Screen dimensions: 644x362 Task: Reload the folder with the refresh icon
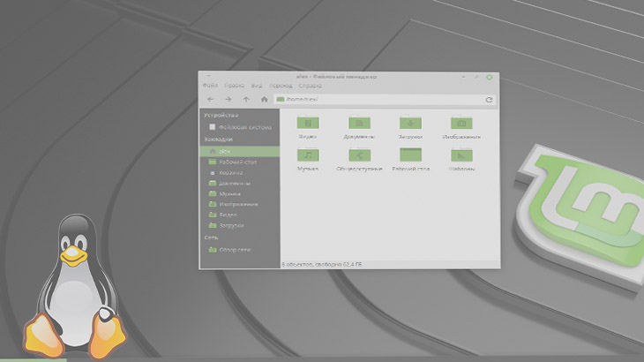pyautogui.click(x=489, y=100)
